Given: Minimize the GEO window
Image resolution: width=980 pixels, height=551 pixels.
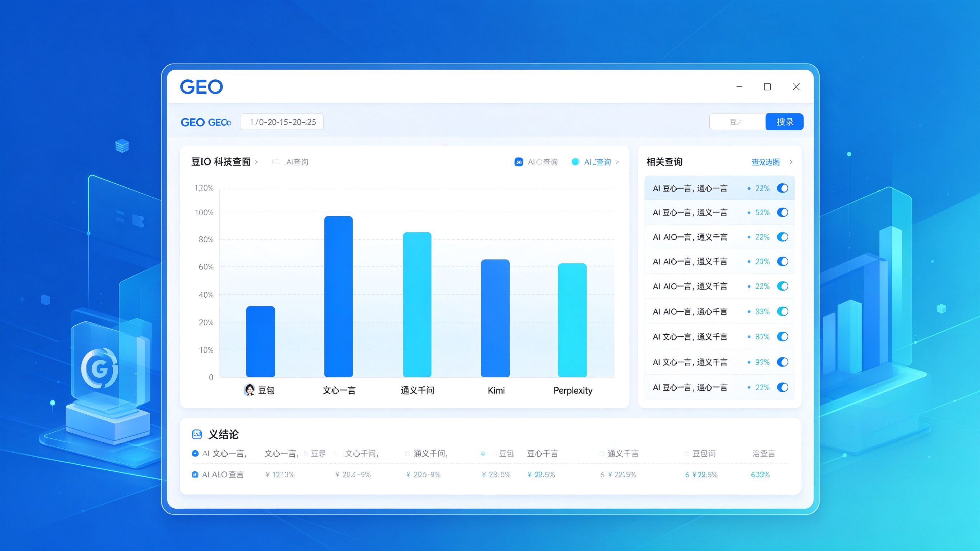Looking at the screenshot, I should [739, 87].
